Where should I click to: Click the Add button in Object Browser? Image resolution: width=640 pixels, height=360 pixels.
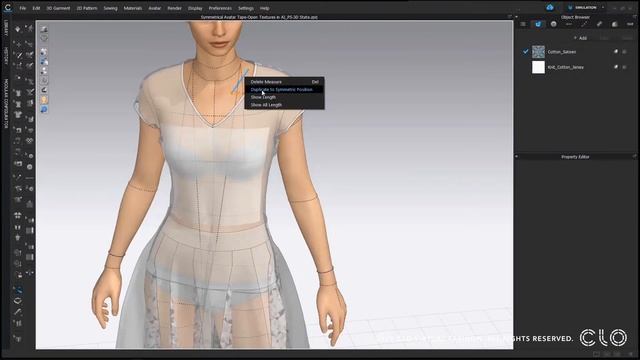tap(580, 38)
